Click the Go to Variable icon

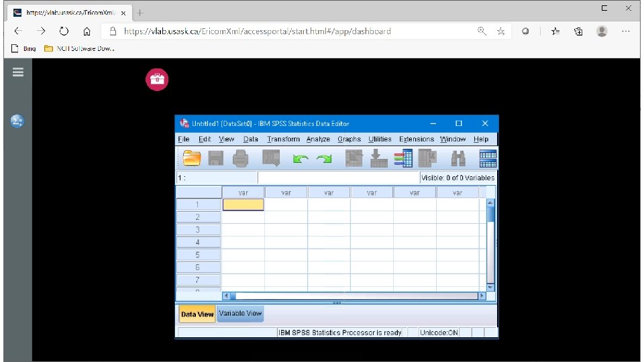point(378,158)
